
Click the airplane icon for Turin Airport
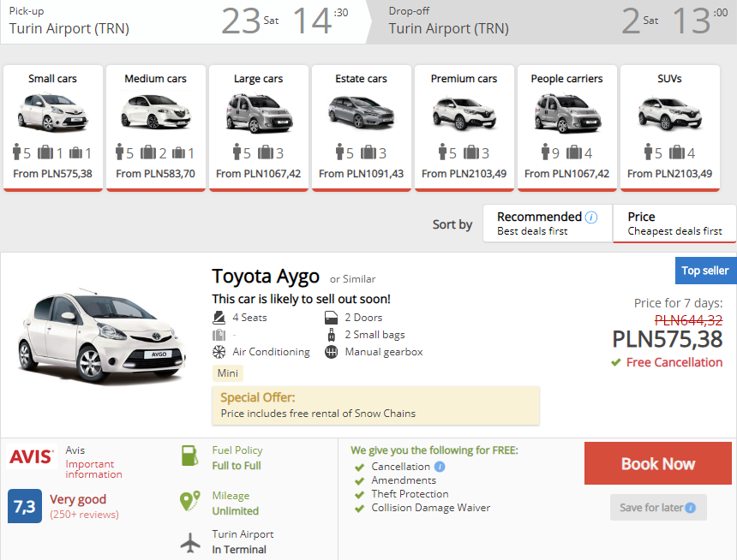point(190,543)
